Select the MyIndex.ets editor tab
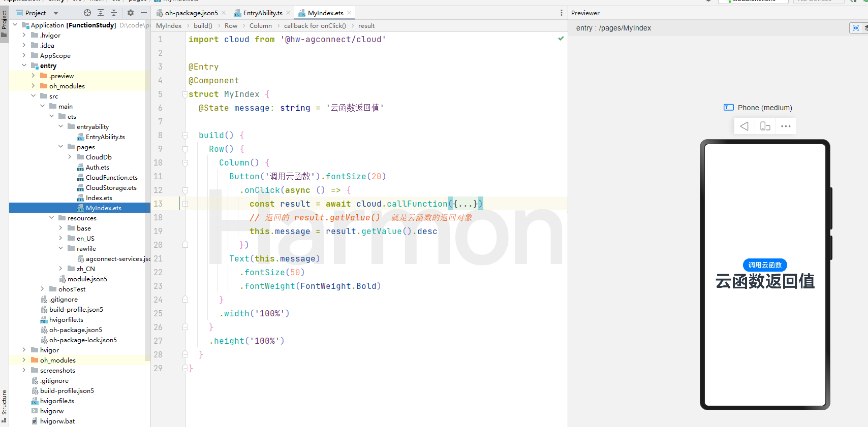This screenshot has height=427, width=868. tap(325, 13)
